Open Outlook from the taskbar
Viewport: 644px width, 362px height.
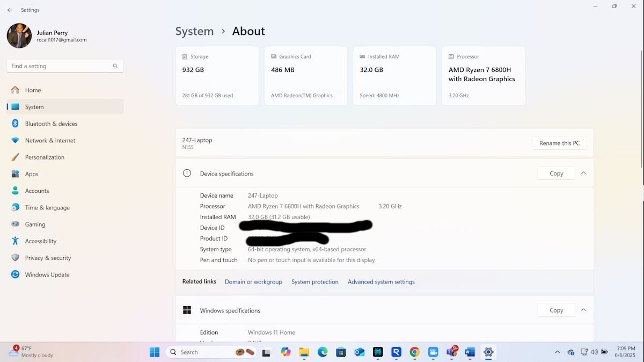click(360, 352)
